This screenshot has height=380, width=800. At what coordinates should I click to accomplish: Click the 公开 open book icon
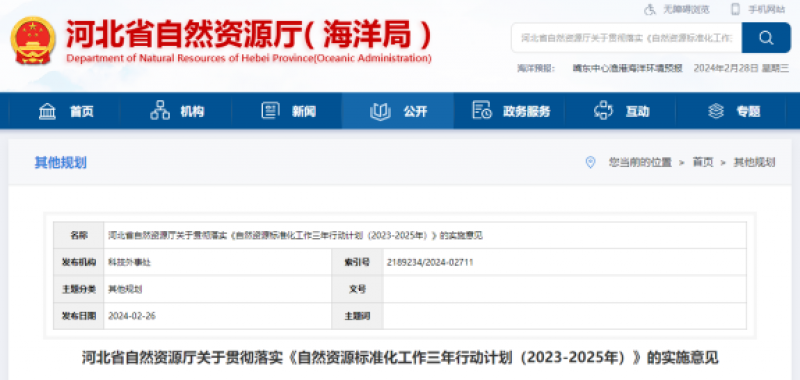pos(380,111)
